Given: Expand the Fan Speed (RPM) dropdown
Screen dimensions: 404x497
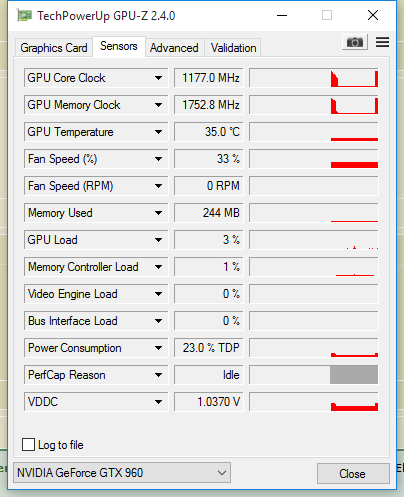Looking at the screenshot, I should (158, 186).
